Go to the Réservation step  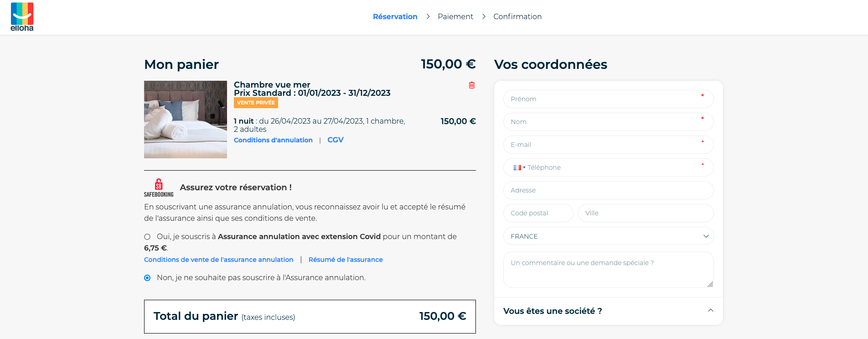(395, 16)
